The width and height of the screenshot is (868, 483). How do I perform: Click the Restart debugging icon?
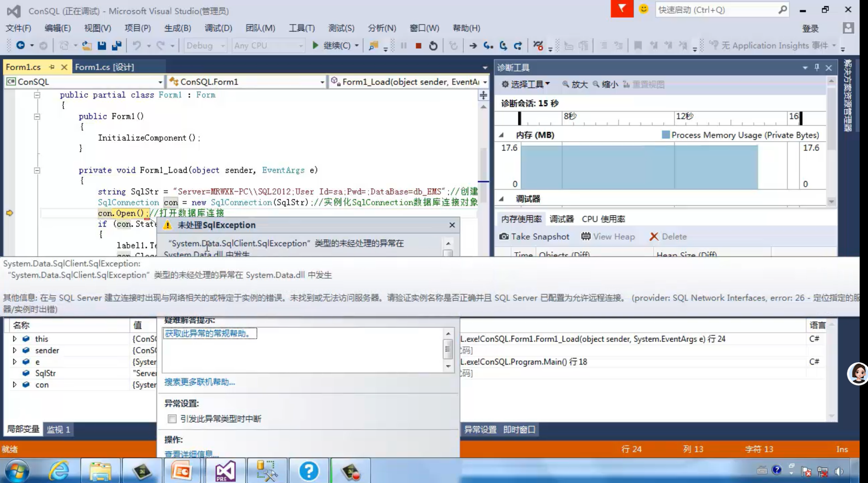pos(433,46)
